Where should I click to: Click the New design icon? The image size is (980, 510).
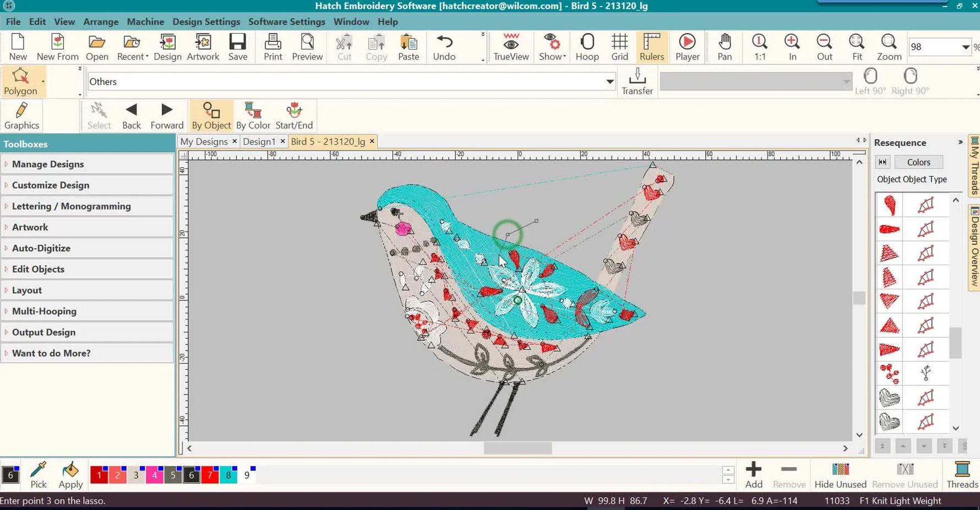[18, 47]
